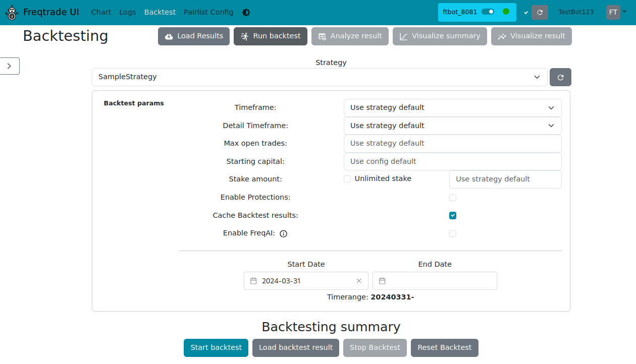
Task: Uncheck Cache Backtest results
Action: point(452,215)
